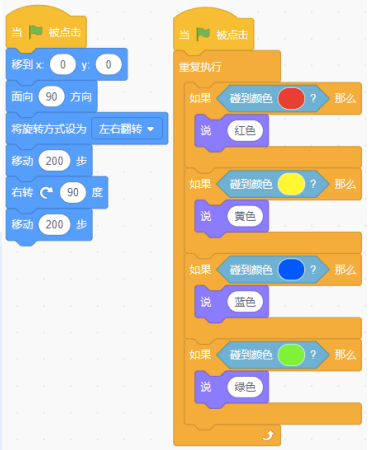Pick the green touching-color swatch
Viewport: 370px width, 450px height.
tap(291, 355)
